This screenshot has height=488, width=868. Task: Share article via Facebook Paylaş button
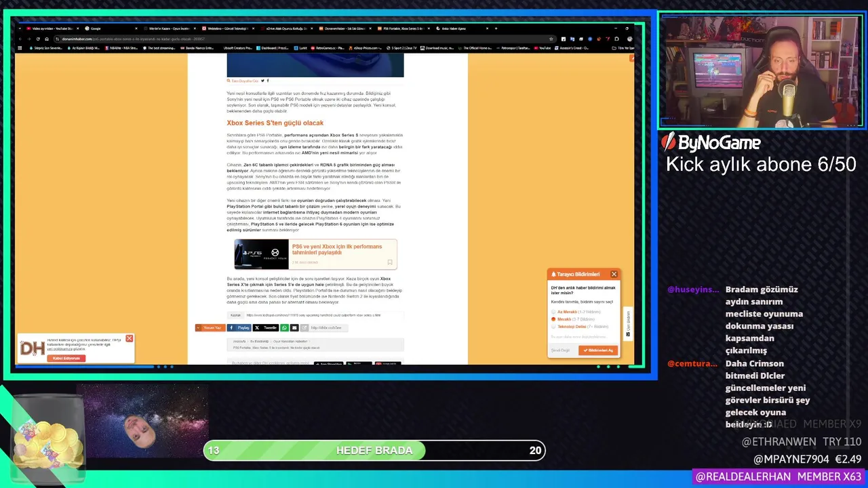tap(240, 327)
